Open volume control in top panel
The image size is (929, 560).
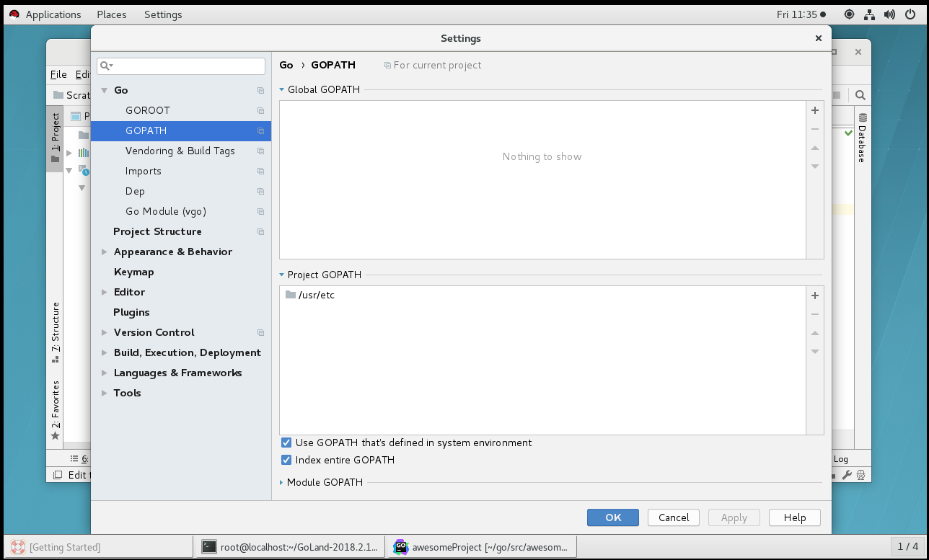pos(889,14)
